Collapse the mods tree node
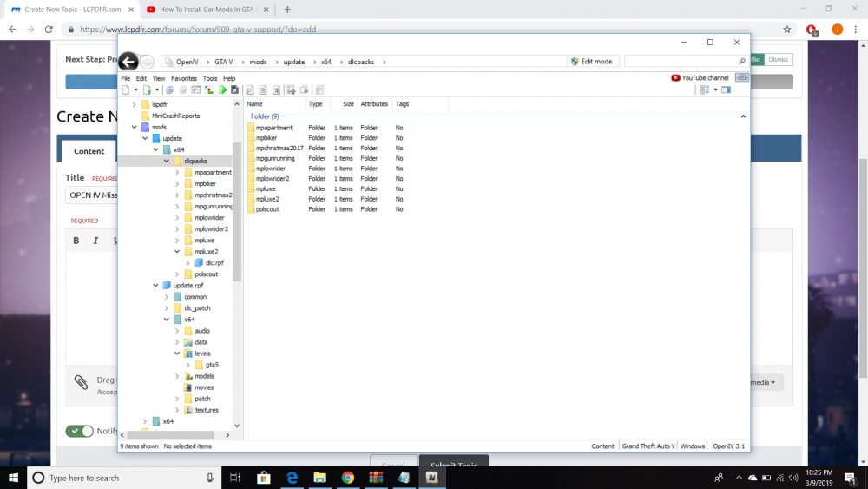The height and width of the screenshot is (489, 868). click(134, 128)
